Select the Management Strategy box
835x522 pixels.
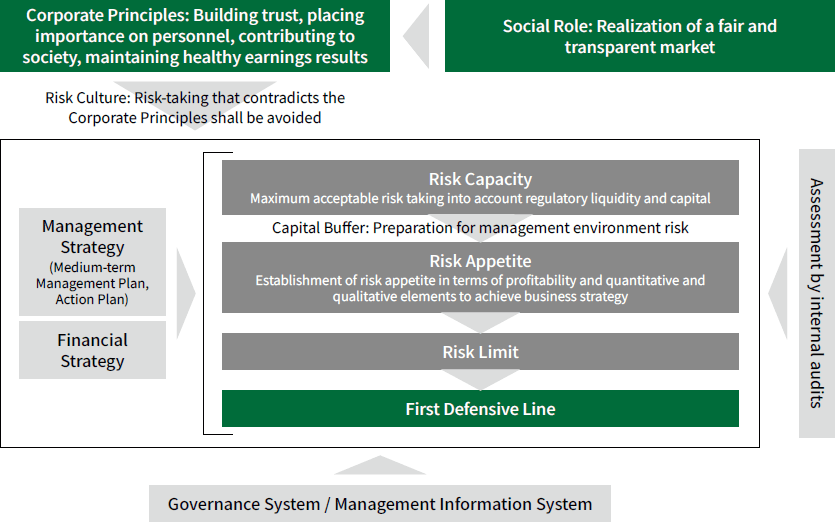point(92,261)
